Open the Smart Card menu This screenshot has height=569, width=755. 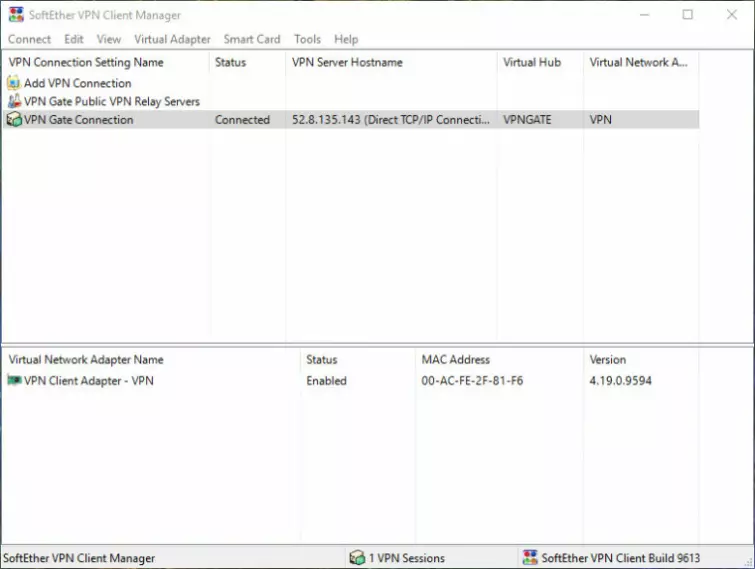[252, 39]
